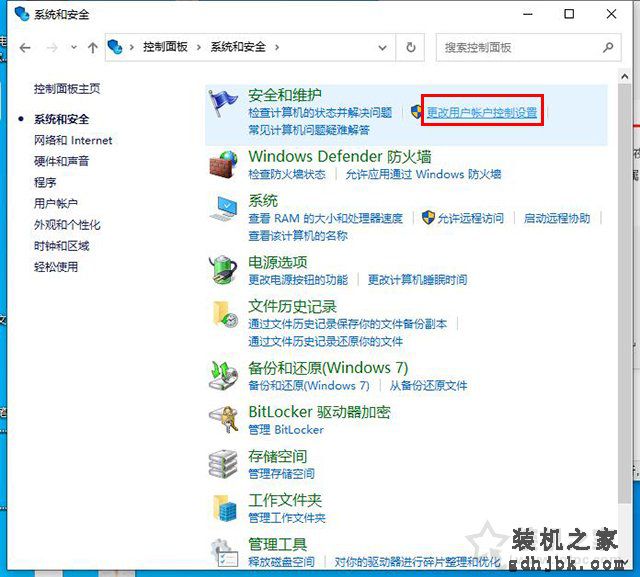640x577 pixels.
Task: Click 检查计算机的状态并解决问题 link
Action: (320, 112)
